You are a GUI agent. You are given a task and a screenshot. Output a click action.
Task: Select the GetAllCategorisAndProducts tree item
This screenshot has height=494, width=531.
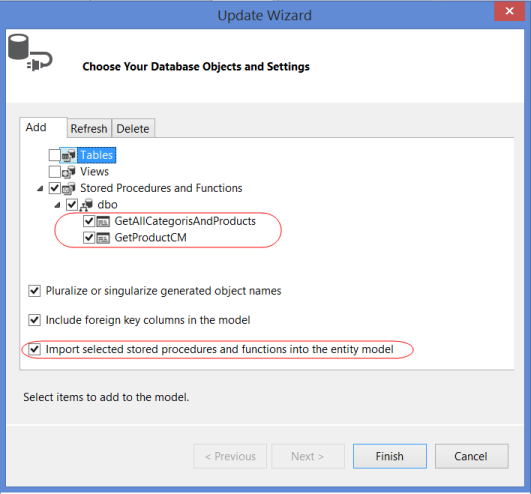click(x=185, y=221)
